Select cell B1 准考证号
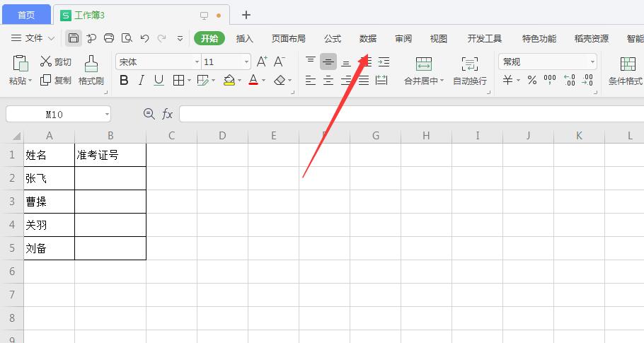 point(110,155)
